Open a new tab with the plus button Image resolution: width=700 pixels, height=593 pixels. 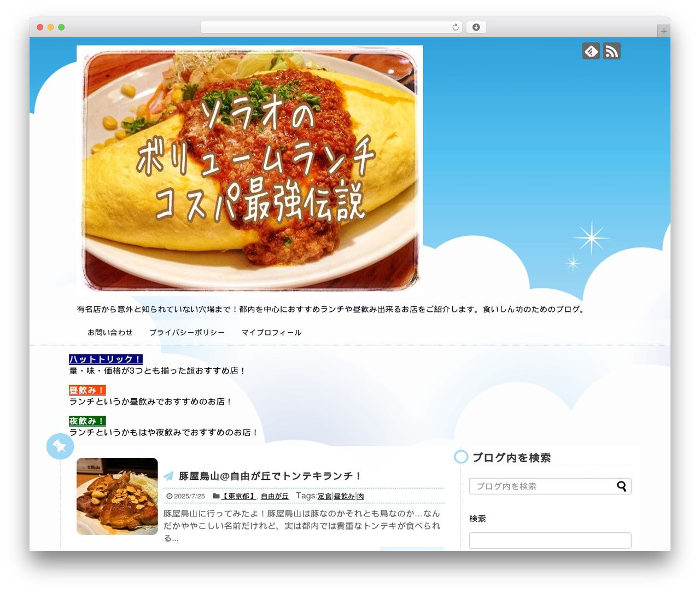pos(663,31)
